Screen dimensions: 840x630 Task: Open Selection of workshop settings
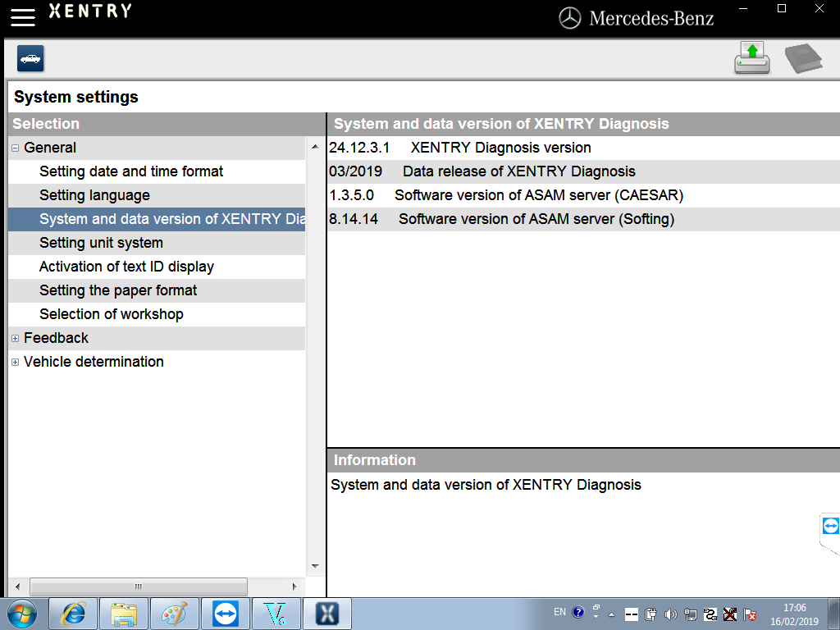[111, 314]
